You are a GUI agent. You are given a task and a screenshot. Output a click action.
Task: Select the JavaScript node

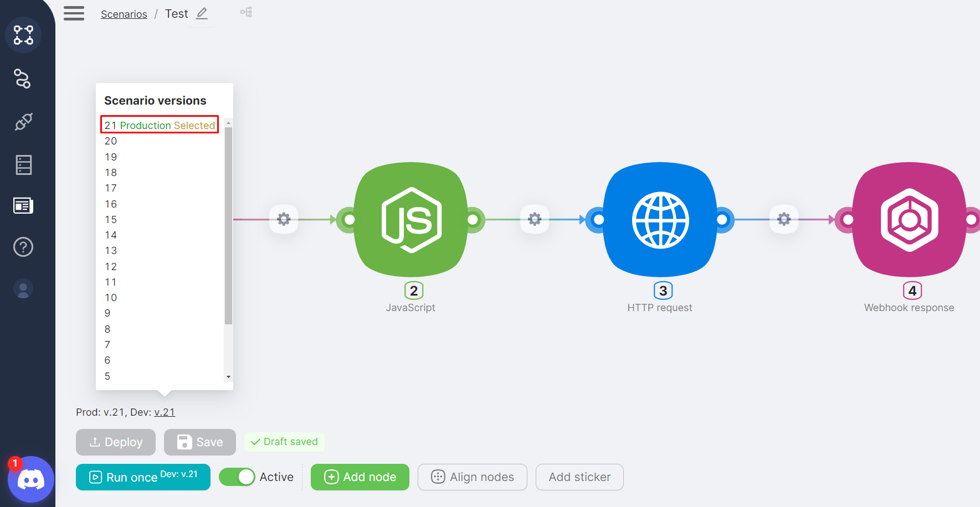(411, 220)
